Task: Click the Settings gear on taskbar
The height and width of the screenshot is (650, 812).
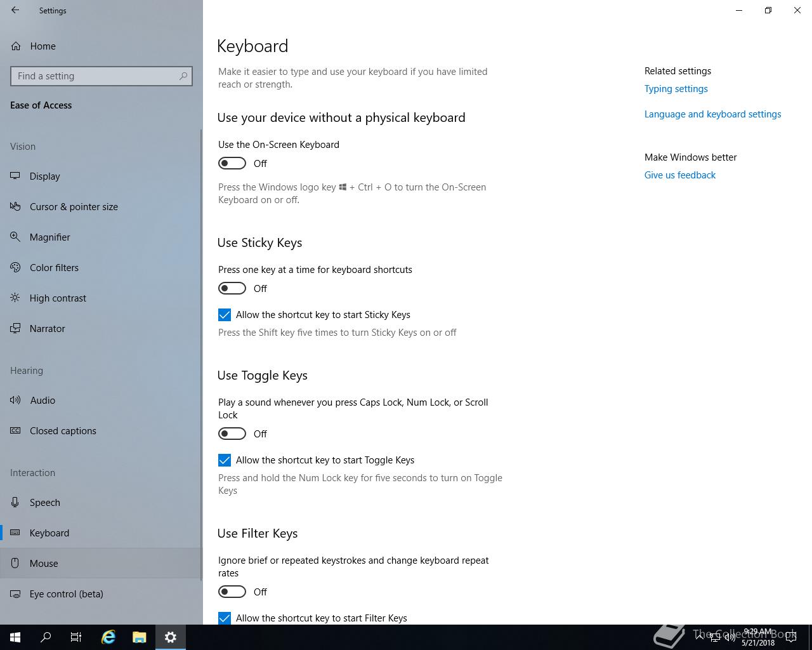Action: point(170,637)
